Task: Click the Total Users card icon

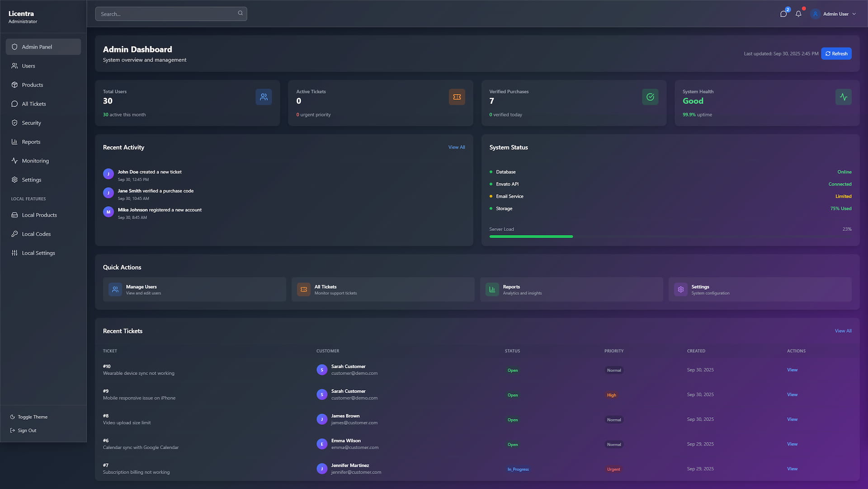Action: [x=264, y=97]
